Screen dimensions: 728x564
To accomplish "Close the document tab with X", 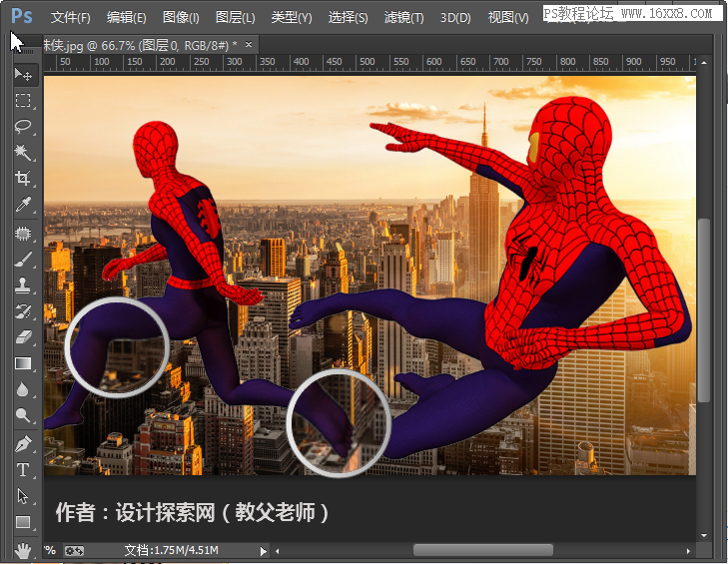I will 249,45.
